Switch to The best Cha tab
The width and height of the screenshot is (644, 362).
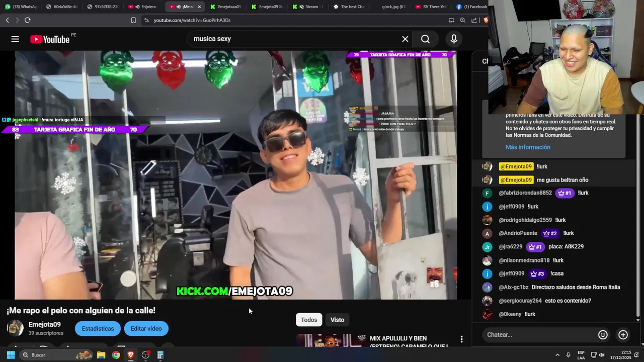(349, 7)
